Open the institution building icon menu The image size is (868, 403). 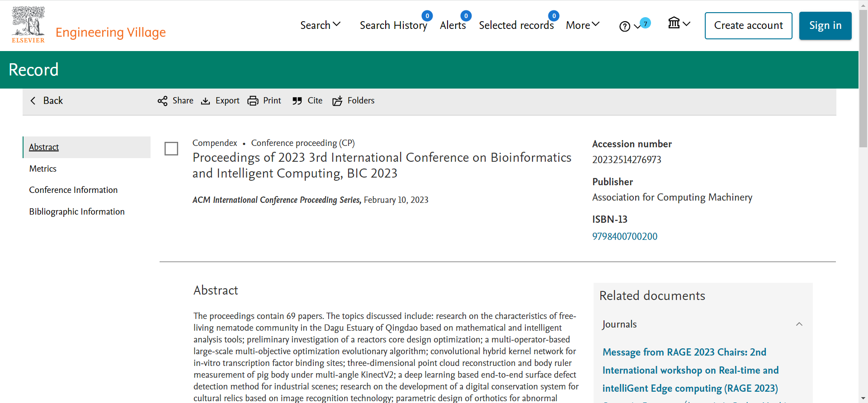[x=674, y=23]
